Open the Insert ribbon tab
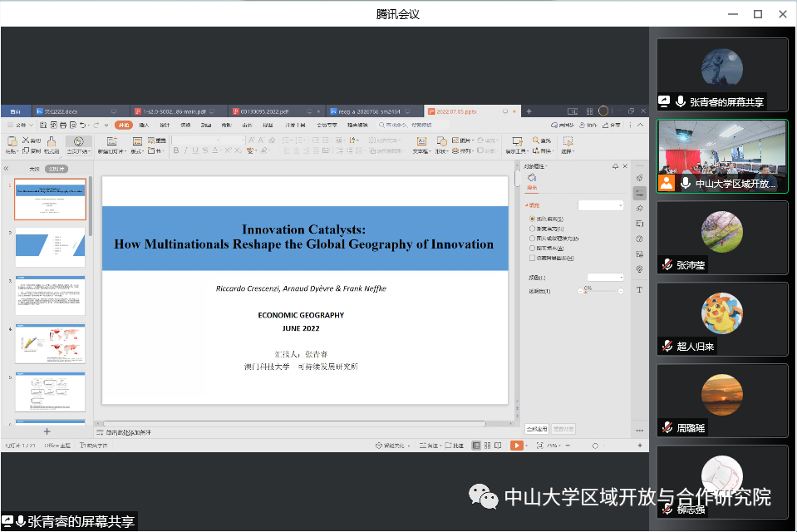 pos(144,125)
